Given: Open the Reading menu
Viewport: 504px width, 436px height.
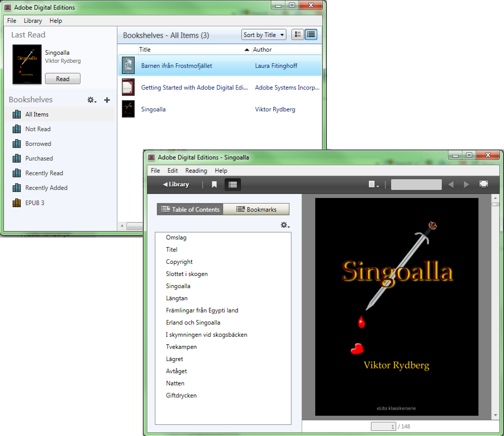Looking at the screenshot, I should (x=196, y=171).
